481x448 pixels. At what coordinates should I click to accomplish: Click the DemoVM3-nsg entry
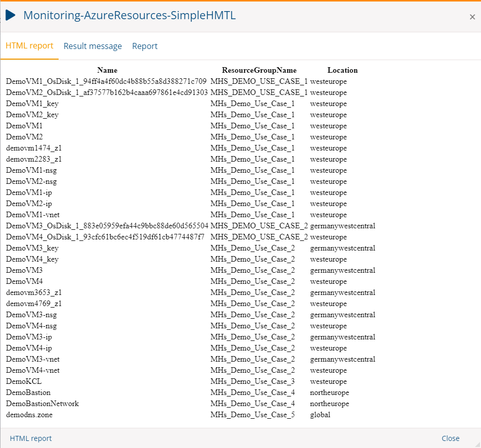pyautogui.click(x=31, y=315)
